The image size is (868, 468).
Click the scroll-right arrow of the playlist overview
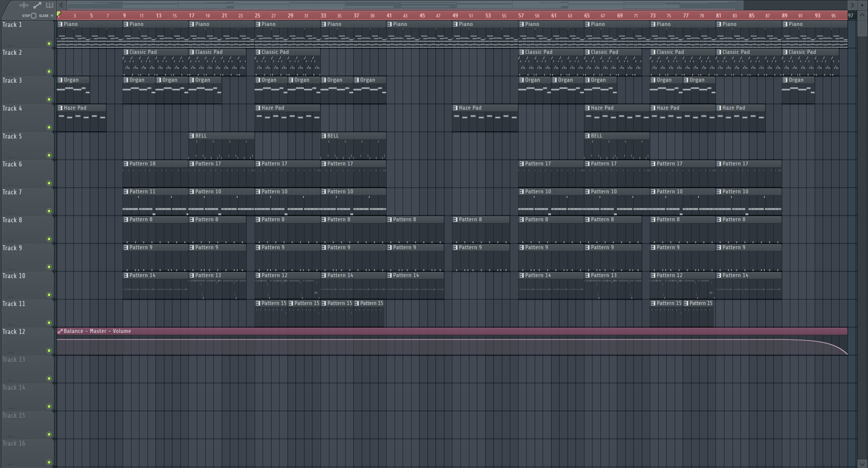click(x=852, y=5)
